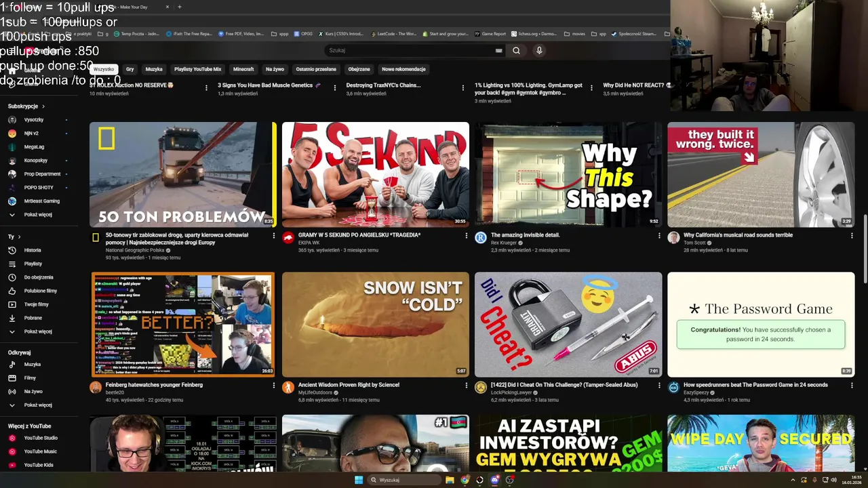This screenshot has height=488, width=868.
Task: Open YouTube Studio link
Action: tap(41, 438)
